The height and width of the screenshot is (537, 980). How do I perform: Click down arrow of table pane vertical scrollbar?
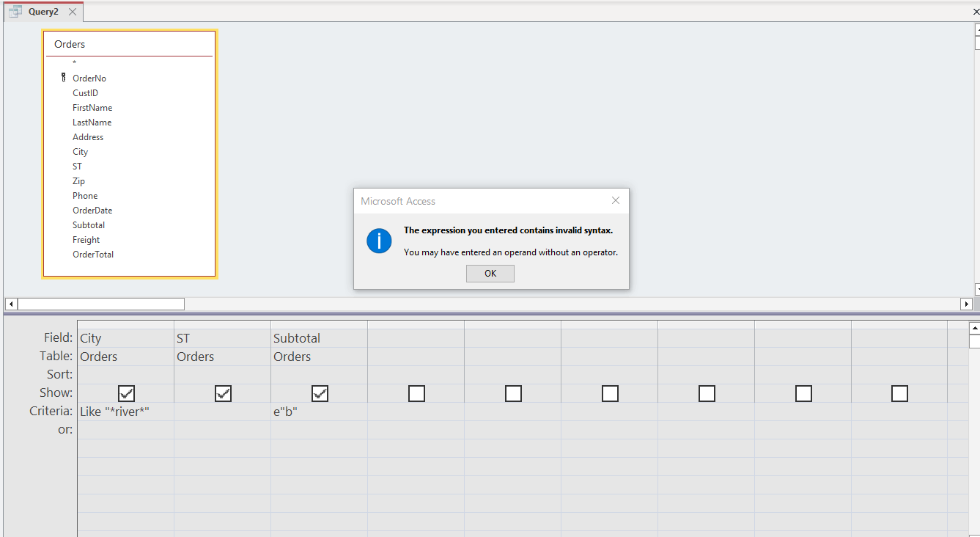pos(977,289)
